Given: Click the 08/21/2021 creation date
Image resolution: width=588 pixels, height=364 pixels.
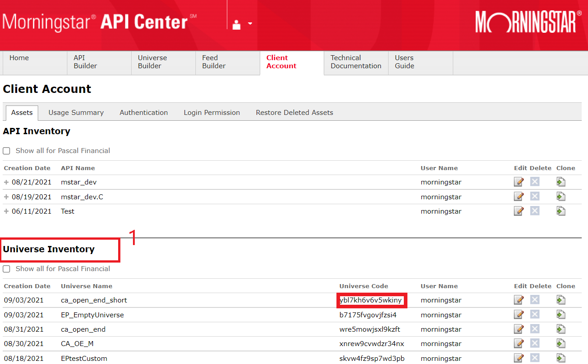Looking at the screenshot, I should (31, 182).
